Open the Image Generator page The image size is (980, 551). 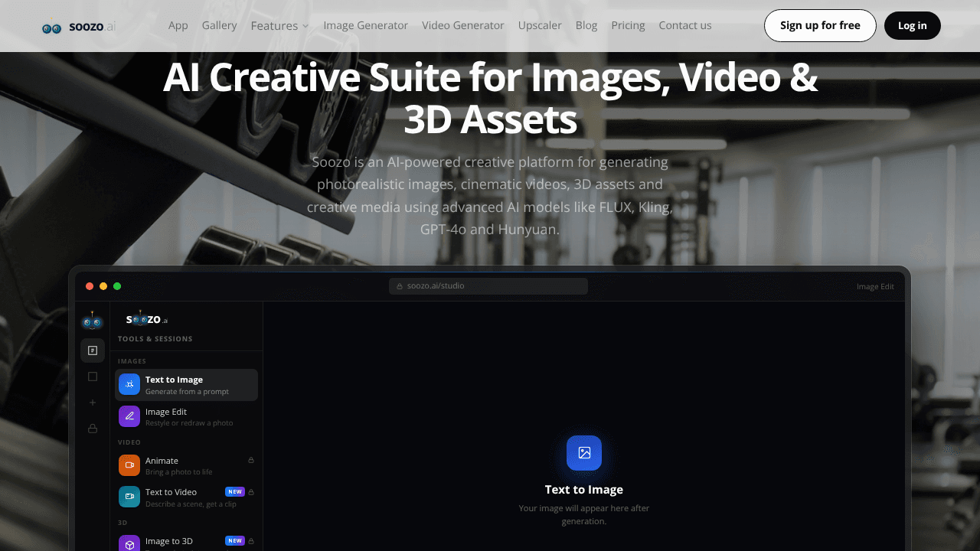click(366, 25)
